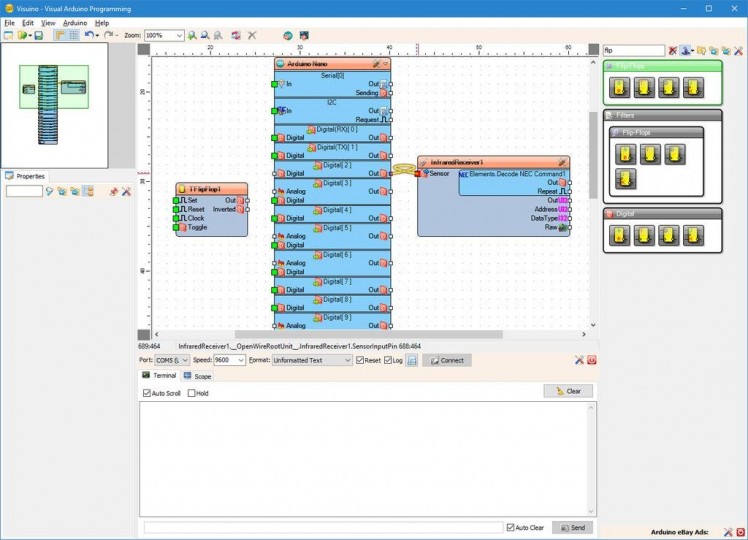Toggle the Log checkbox
Image resolution: width=748 pixels, height=540 pixels.
coord(389,360)
